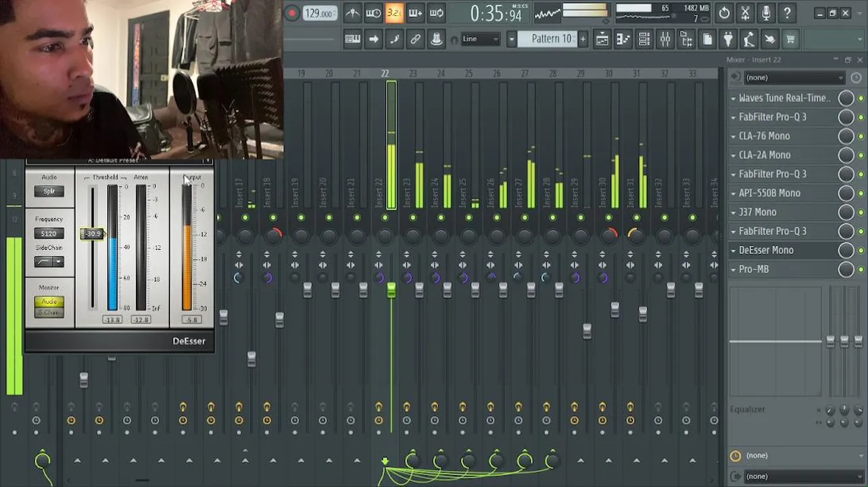Toggle Pro-MB effect slot on/off
The width and height of the screenshot is (868, 487).
(x=861, y=269)
